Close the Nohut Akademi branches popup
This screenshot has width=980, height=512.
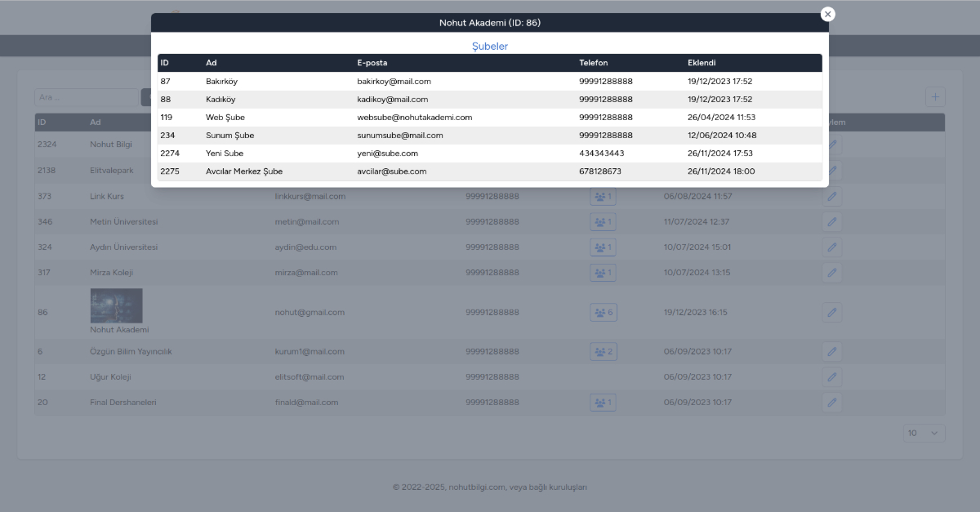point(827,14)
